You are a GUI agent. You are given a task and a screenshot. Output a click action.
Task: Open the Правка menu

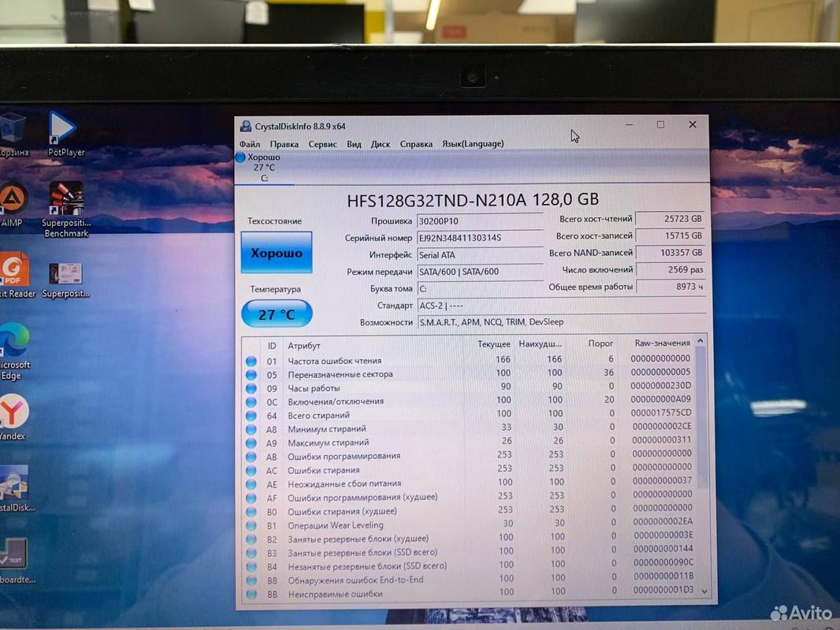coord(284,144)
